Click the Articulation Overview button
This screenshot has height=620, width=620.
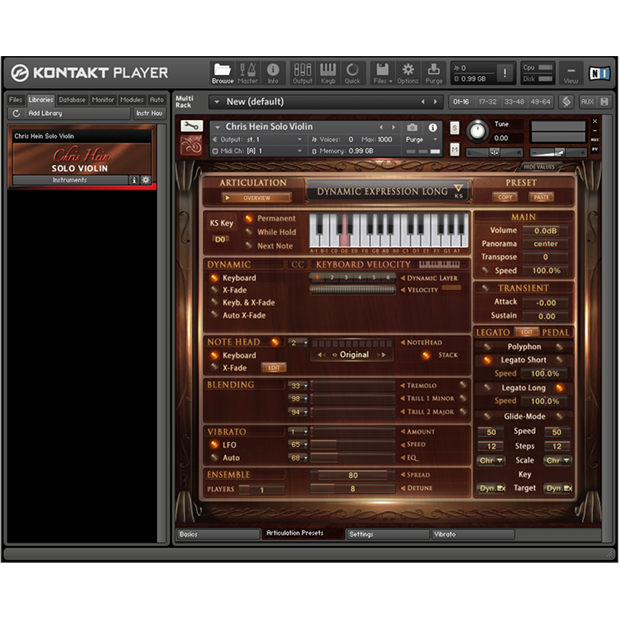(256, 198)
